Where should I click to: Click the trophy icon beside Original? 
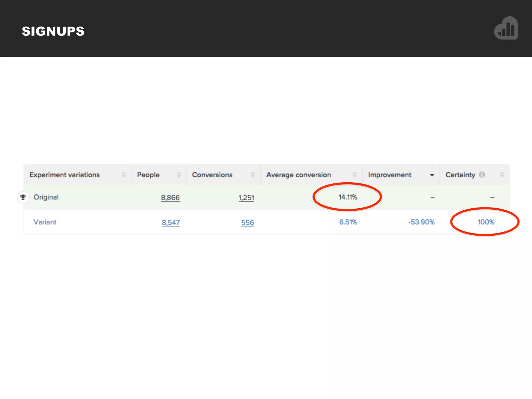pyautogui.click(x=23, y=197)
